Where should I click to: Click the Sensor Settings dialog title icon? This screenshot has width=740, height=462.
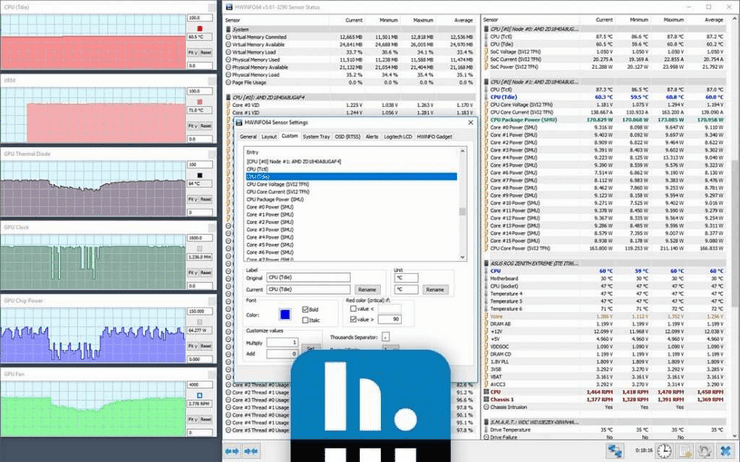click(x=239, y=123)
